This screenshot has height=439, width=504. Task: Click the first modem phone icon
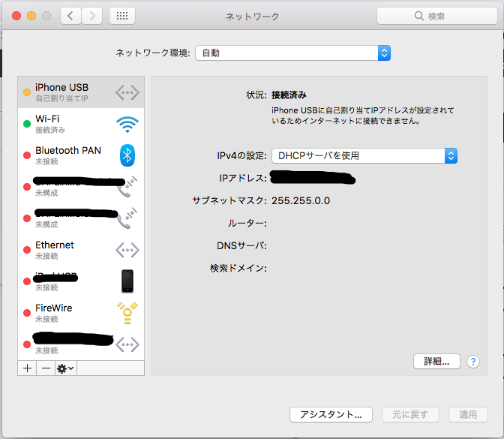pos(127,187)
